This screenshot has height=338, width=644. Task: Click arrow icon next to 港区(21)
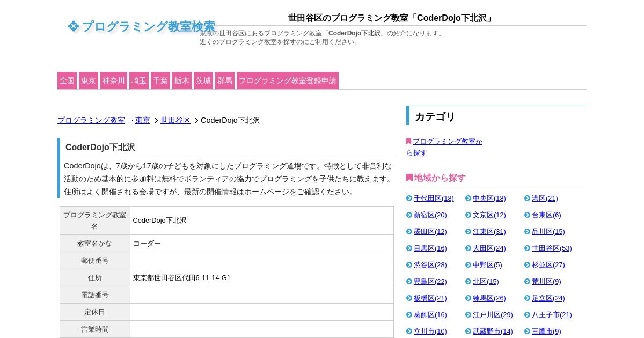click(528, 199)
